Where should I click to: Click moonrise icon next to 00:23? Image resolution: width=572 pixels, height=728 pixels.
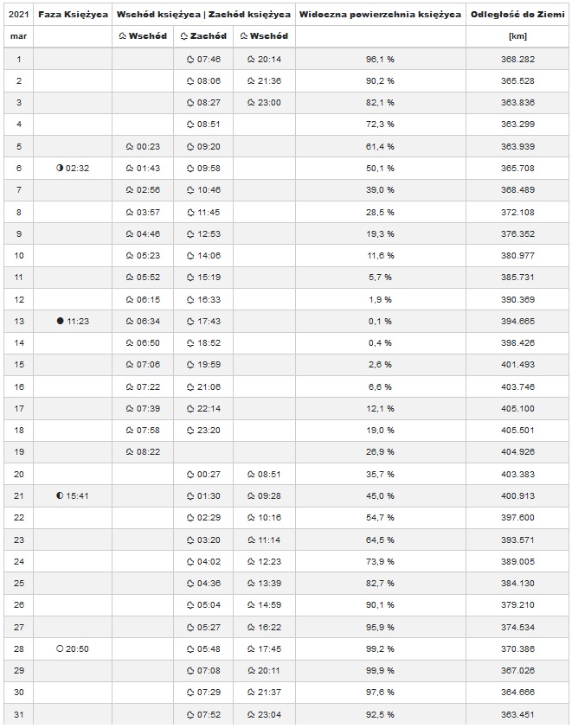130,147
